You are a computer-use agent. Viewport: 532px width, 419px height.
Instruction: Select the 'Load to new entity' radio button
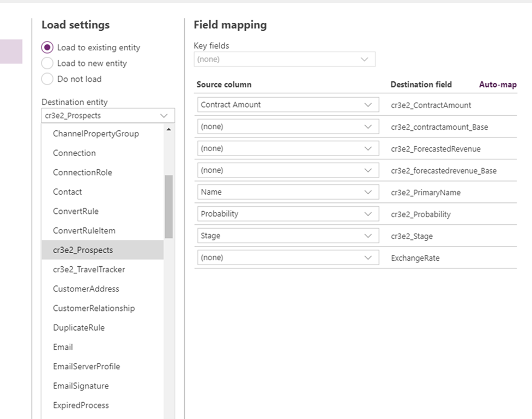coord(47,63)
